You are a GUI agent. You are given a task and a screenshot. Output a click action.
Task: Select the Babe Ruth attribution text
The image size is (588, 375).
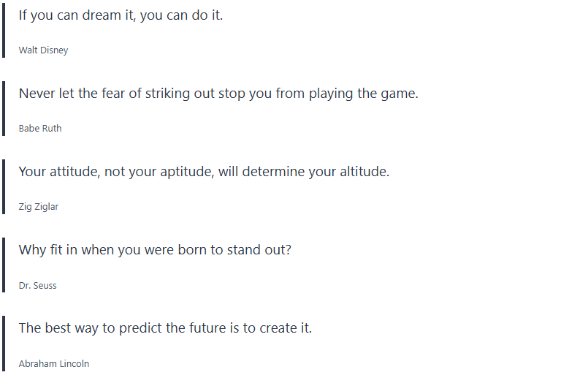40,129
